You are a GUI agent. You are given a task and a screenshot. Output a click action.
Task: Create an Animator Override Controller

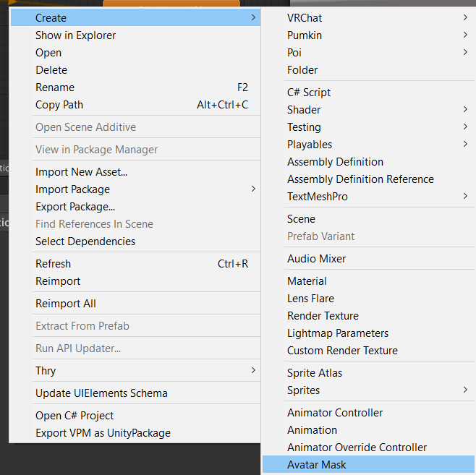(368, 447)
